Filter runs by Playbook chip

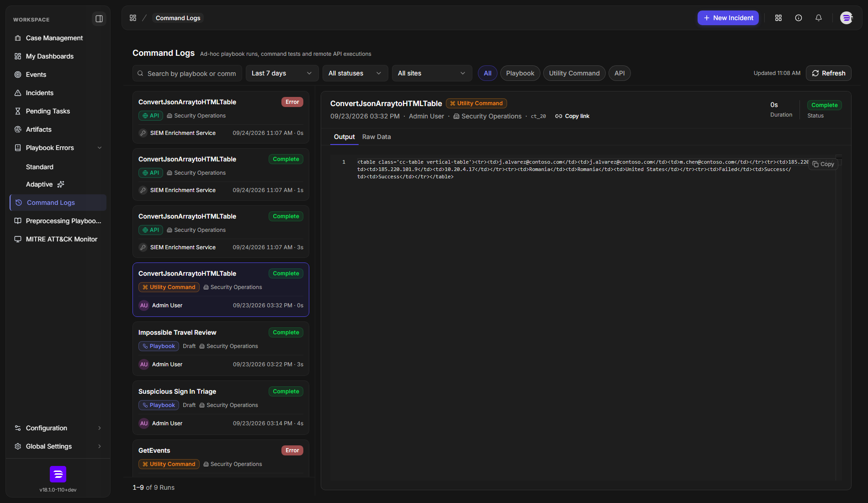pyautogui.click(x=520, y=73)
